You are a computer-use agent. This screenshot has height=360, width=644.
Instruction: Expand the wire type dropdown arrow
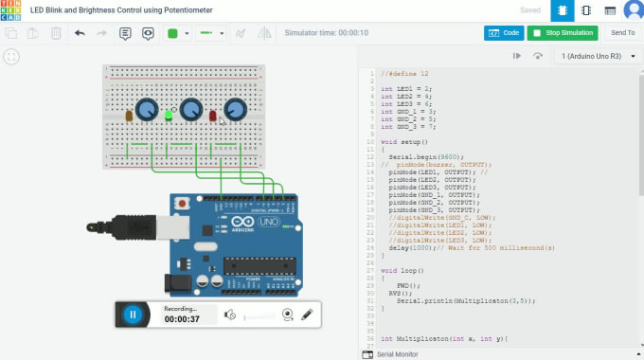(222, 33)
